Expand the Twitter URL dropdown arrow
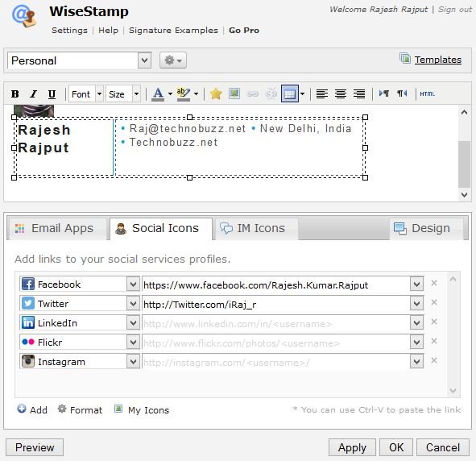This screenshot has width=476, height=461. tap(417, 303)
